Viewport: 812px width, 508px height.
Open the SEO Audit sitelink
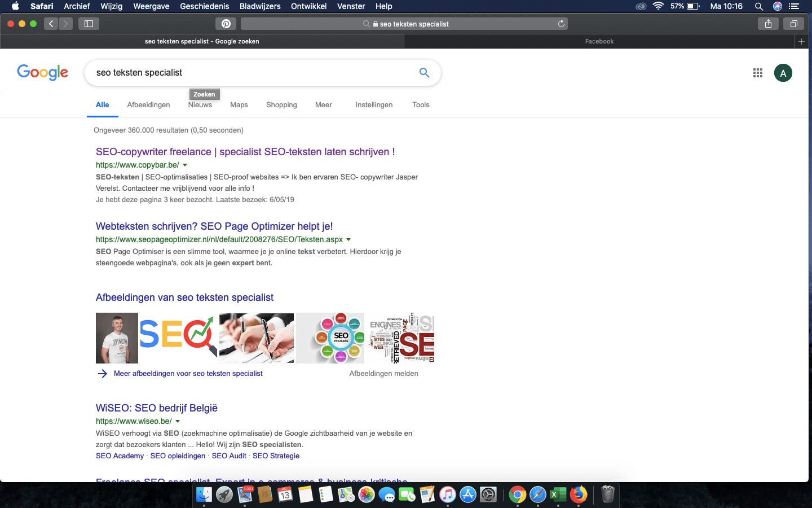[x=229, y=456]
